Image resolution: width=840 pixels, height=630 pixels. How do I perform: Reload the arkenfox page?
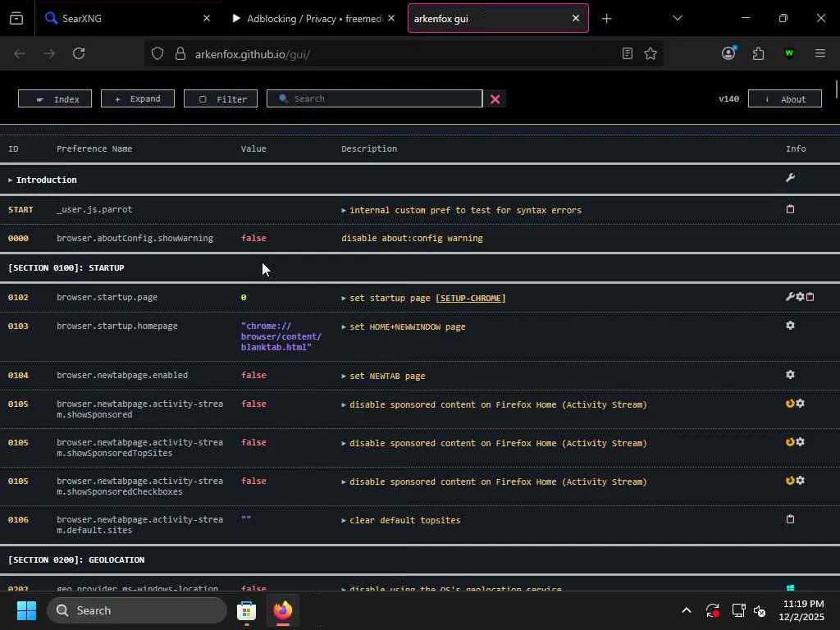coord(79,53)
